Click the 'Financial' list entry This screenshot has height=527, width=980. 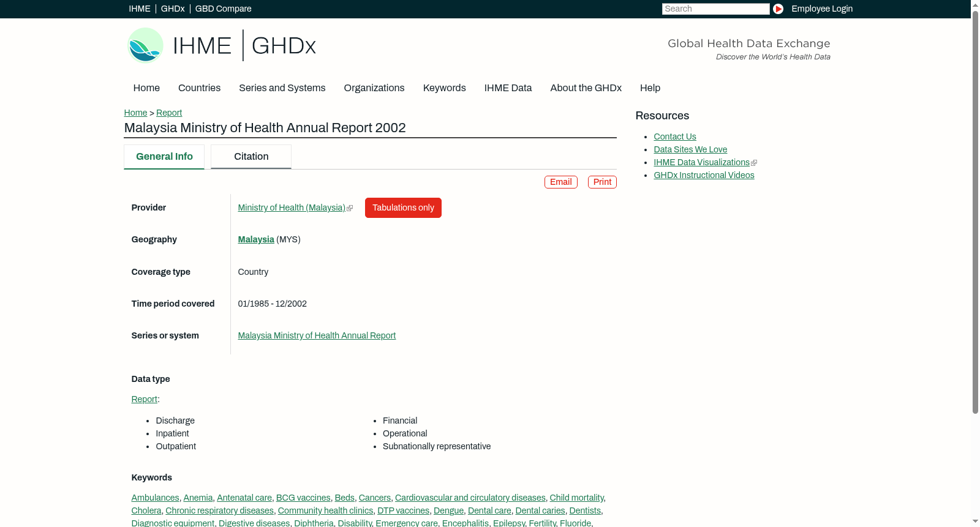tap(400, 420)
